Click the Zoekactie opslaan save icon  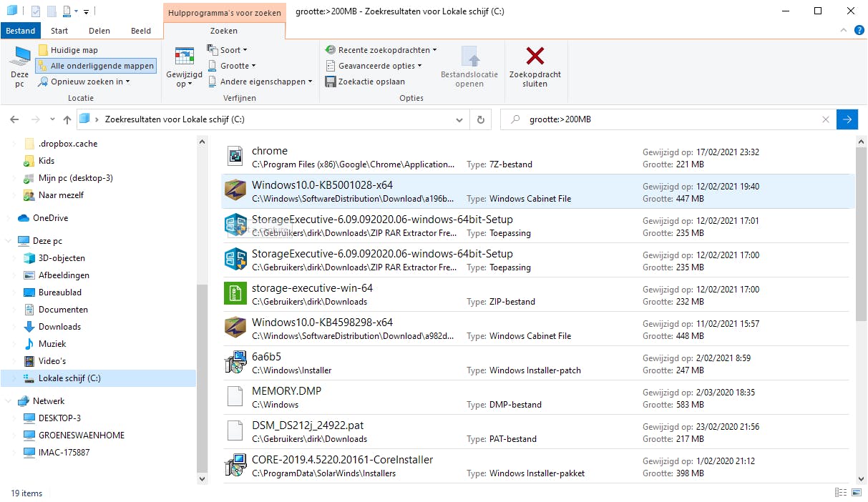click(331, 82)
